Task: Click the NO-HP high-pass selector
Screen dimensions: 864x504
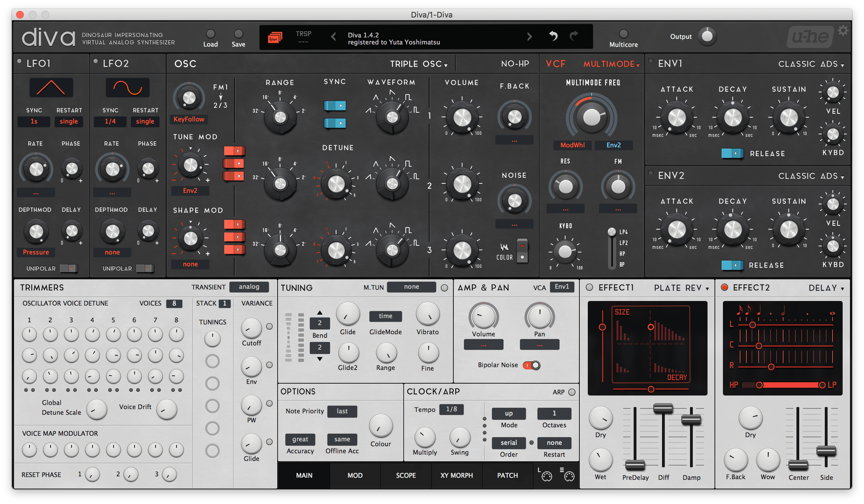Action: pos(515,64)
